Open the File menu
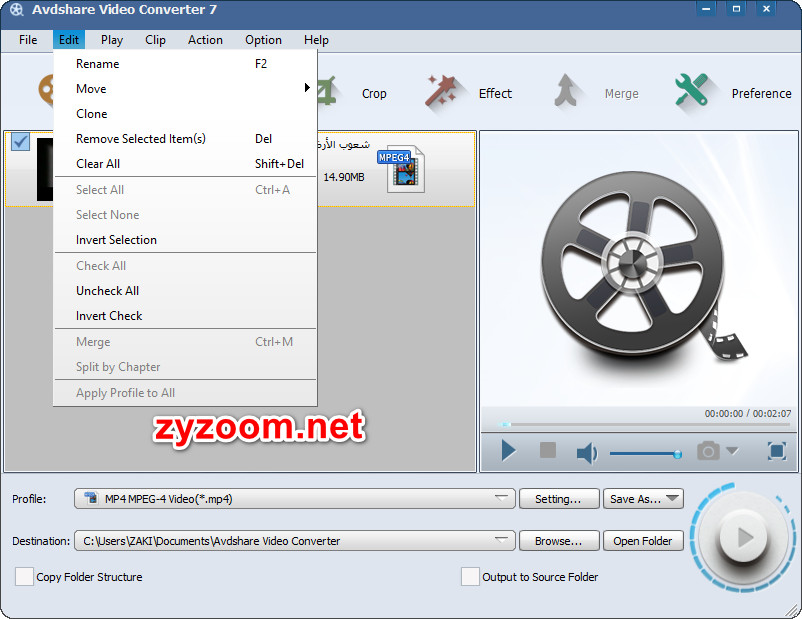This screenshot has height=619, width=802. pos(28,40)
